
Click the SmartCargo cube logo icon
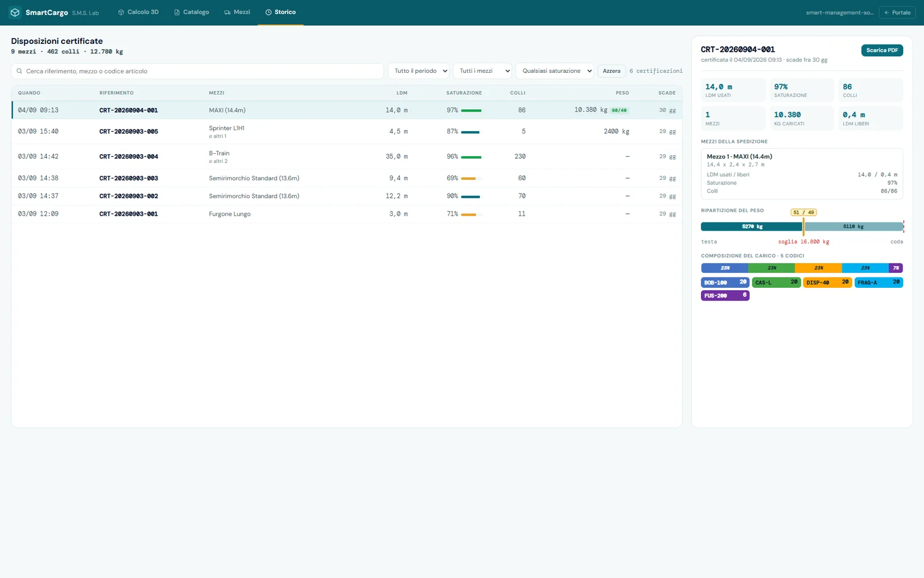(x=15, y=12)
